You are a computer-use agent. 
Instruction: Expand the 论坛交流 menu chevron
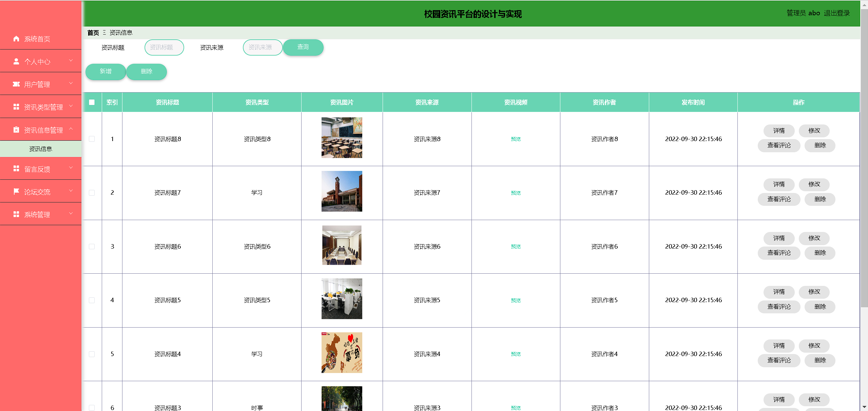71,191
